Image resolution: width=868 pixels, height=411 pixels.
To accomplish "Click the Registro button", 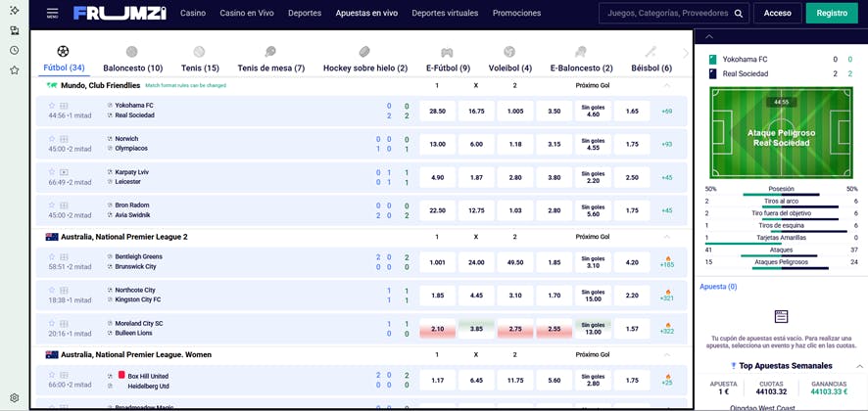I will click(832, 14).
